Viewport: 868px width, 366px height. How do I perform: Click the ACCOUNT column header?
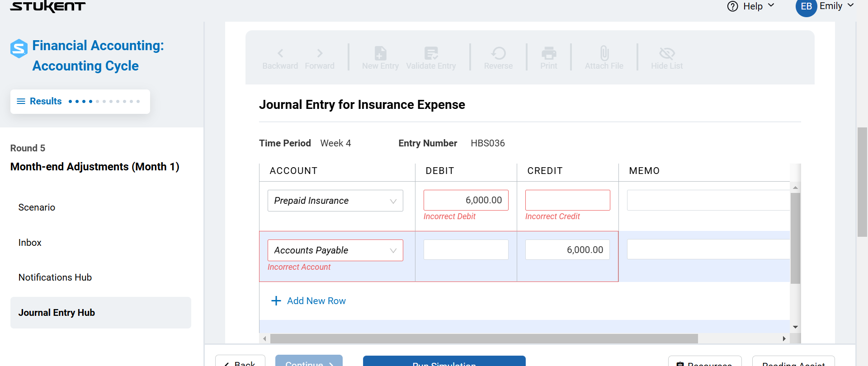pyautogui.click(x=293, y=171)
